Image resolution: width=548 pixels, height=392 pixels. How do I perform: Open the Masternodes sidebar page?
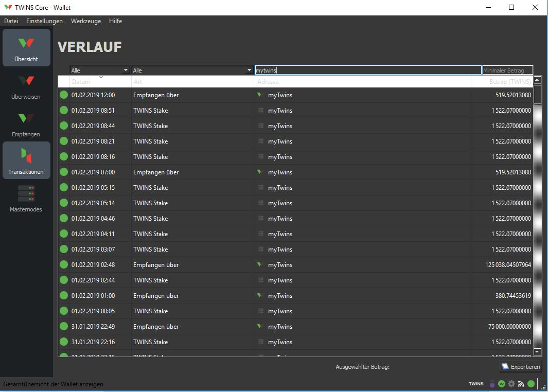26,198
